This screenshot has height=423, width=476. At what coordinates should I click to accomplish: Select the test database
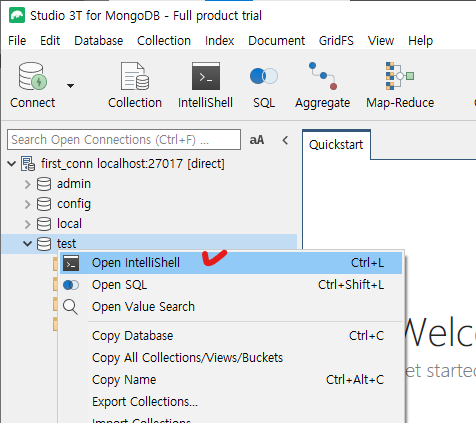pyautogui.click(x=66, y=244)
